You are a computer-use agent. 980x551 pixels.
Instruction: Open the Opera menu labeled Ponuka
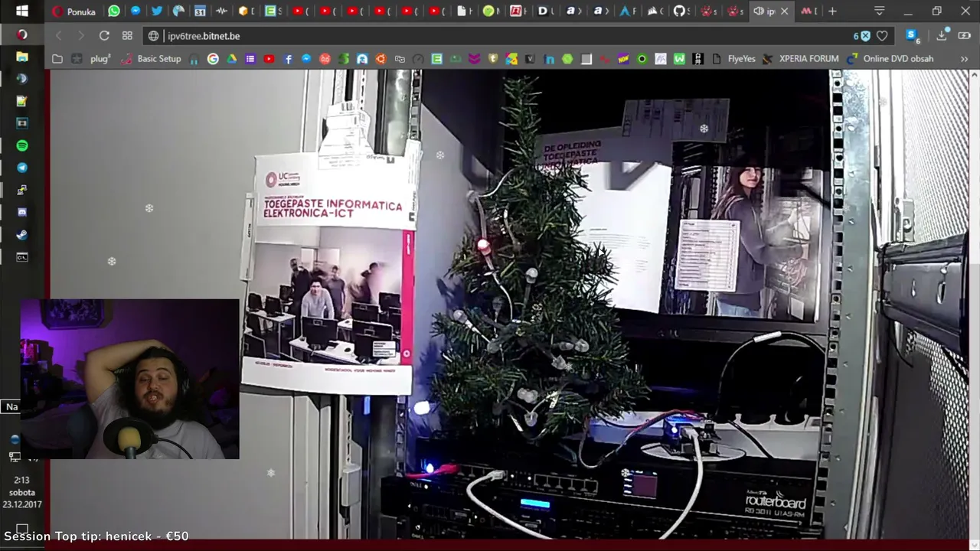(x=73, y=11)
